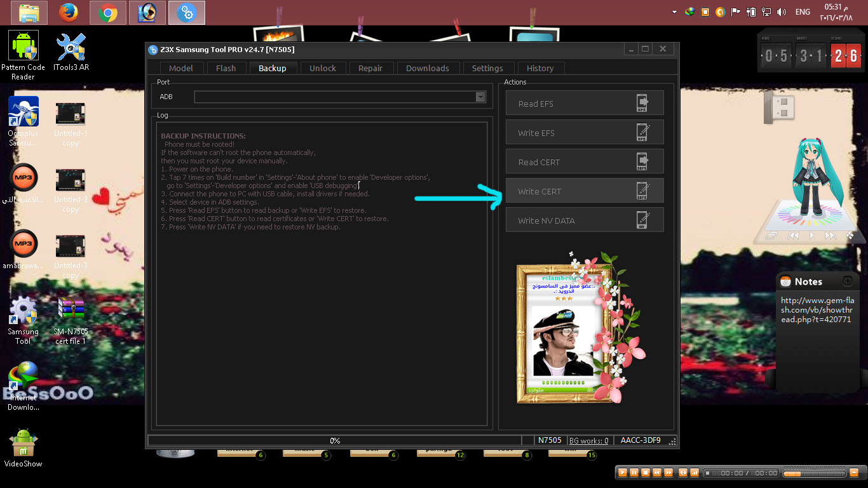Play in the Miku dancer widget

tap(811, 235)
